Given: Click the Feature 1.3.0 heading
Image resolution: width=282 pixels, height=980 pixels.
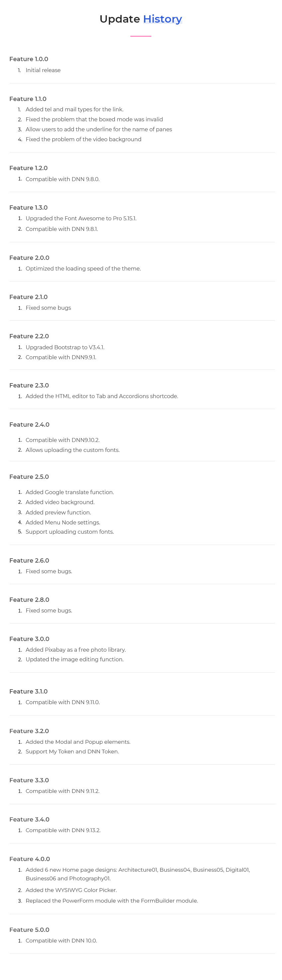Looking at the screenshot, I should 29,207.
